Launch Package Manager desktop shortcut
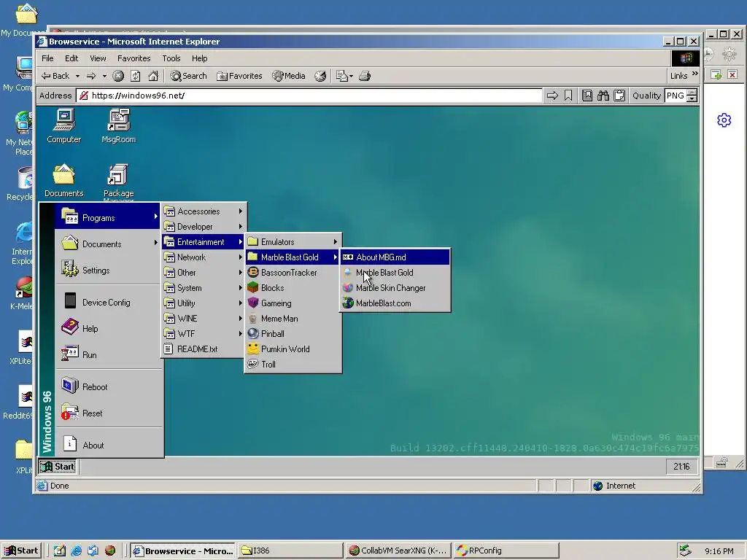This screenshot has height=560, width=747. (x=119, y=181)
